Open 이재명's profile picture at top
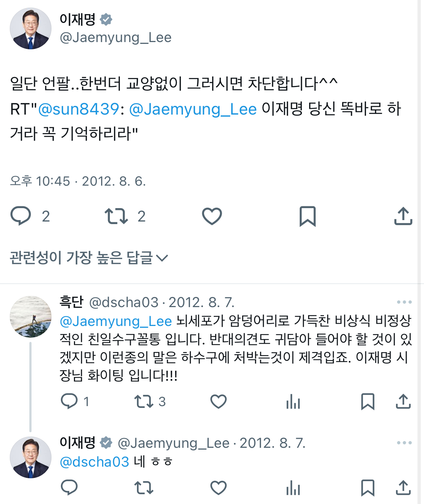The height and width of the screenshot is (504, 424). point(30,29)
